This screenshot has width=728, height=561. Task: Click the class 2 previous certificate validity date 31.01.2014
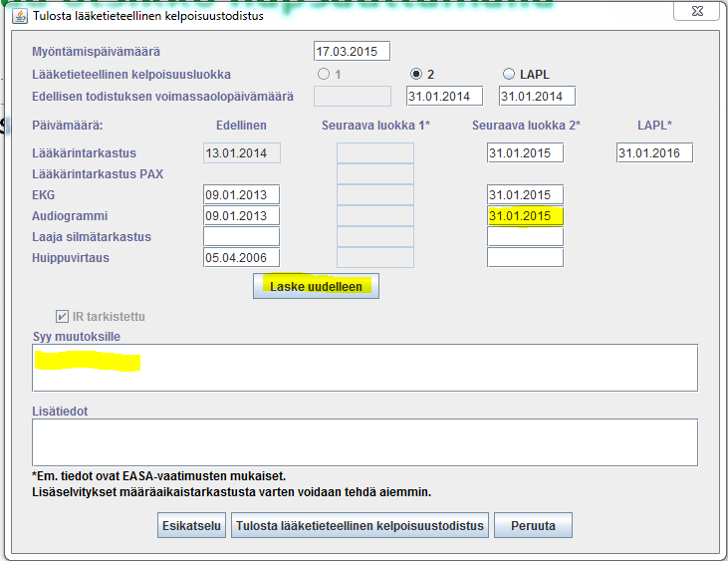[445, 96]
